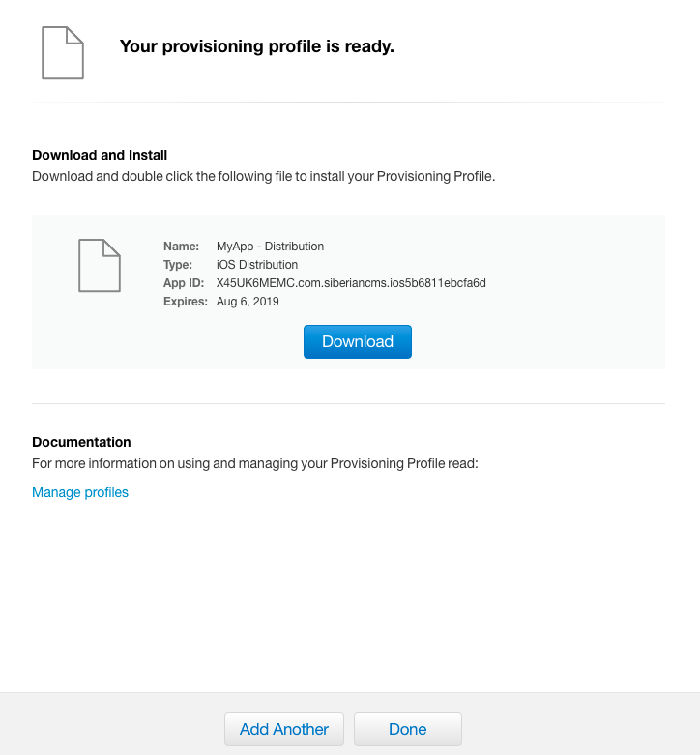This screenshot has height=755, width=700.
Task: Click the 'Download and double click' instruction text
Action: [263, 176]
